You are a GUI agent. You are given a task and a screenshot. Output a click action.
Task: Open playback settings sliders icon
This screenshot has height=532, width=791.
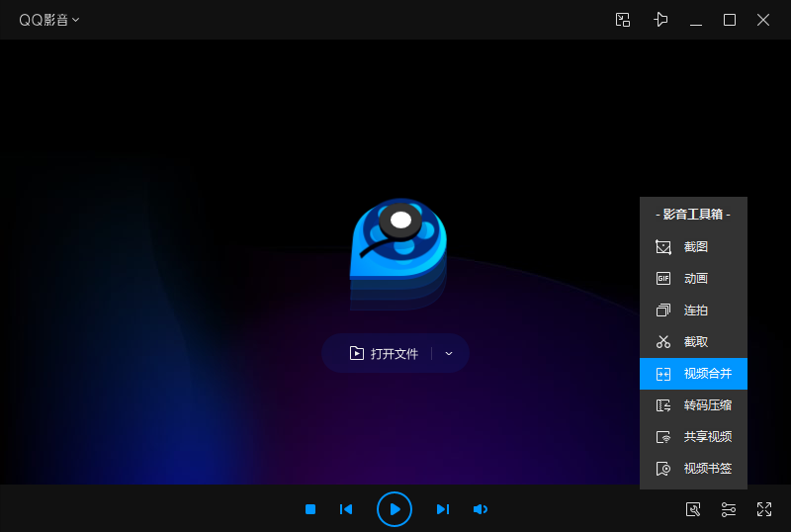tap(729, 509)
